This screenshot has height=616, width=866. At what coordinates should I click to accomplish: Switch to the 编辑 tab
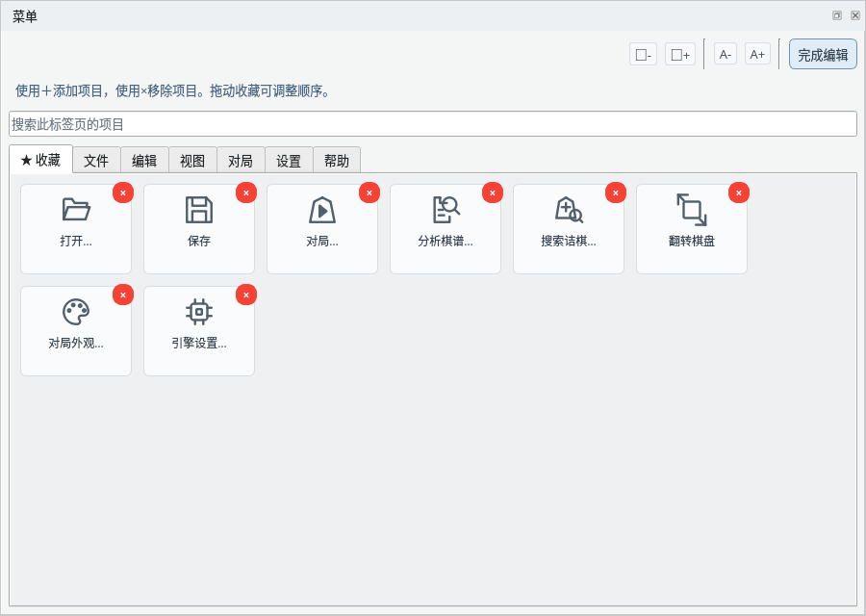(144, 161)
